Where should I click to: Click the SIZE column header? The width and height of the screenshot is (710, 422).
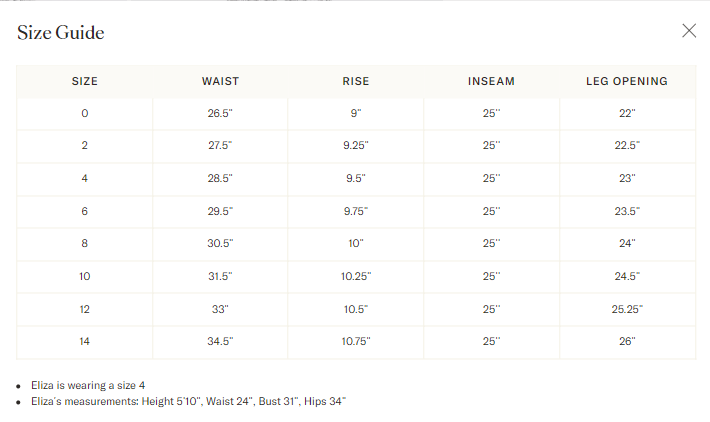point(85,81)
